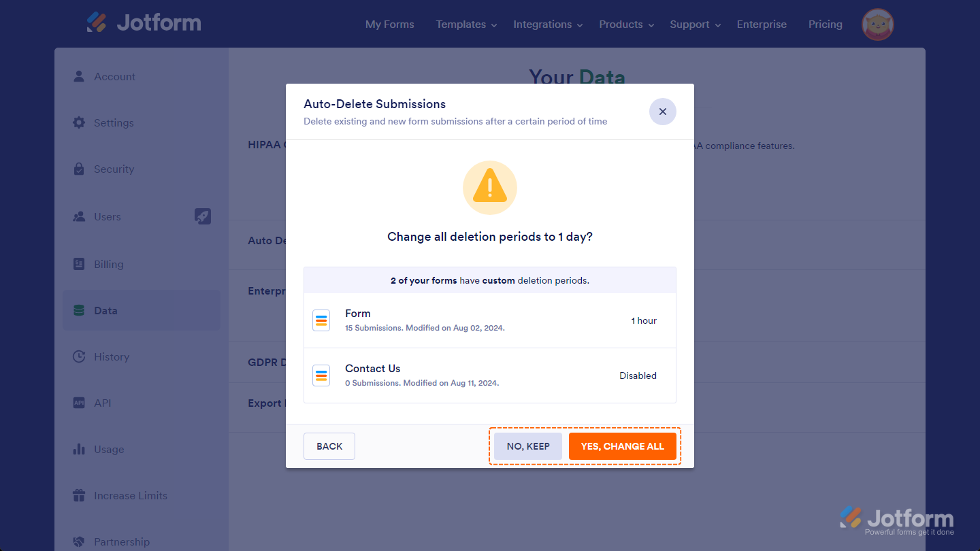
Task: Select the Increase Limits gift icon
Action: point(78,495)
